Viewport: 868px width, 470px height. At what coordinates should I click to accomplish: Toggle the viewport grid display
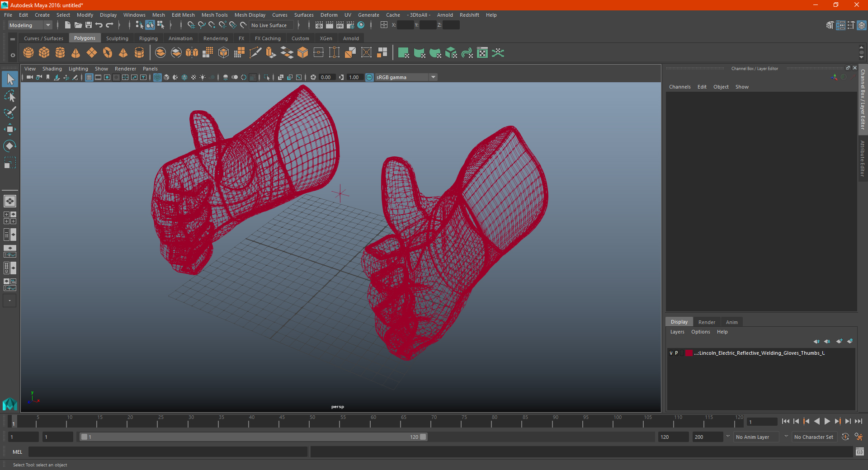pos(89,77)
